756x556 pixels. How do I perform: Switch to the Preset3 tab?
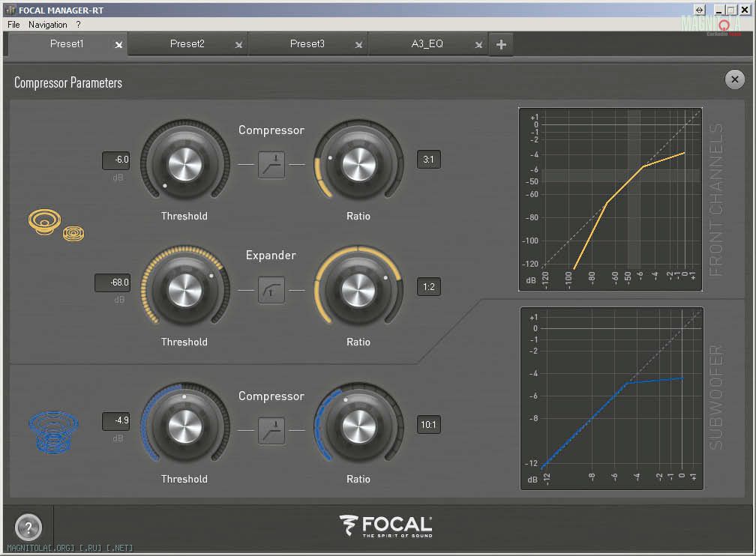(x=307, y=44)
